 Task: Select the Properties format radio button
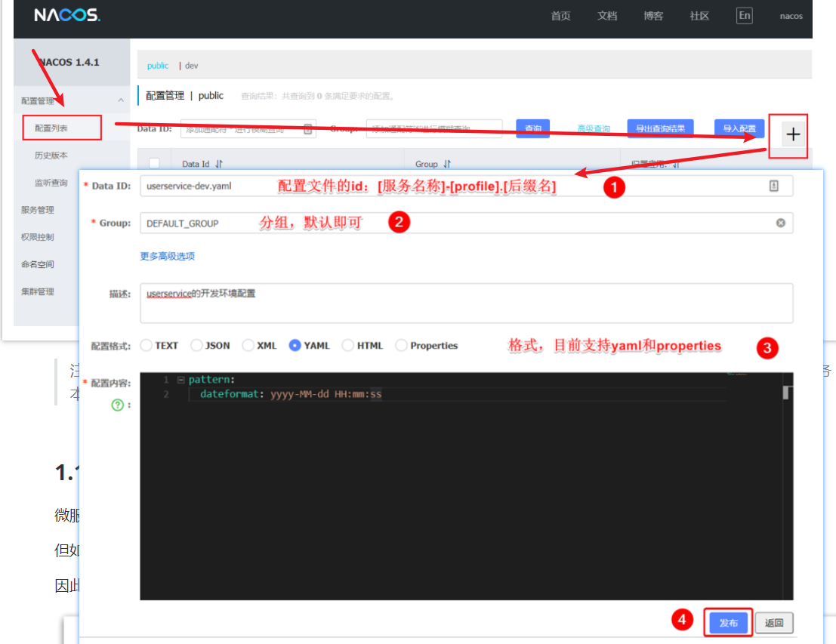(x=401, y=346)
